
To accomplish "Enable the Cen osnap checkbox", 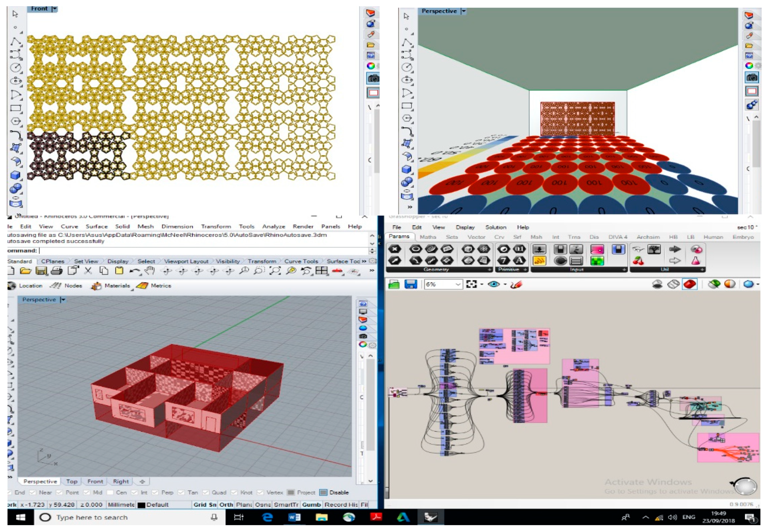I will (110, 492).
